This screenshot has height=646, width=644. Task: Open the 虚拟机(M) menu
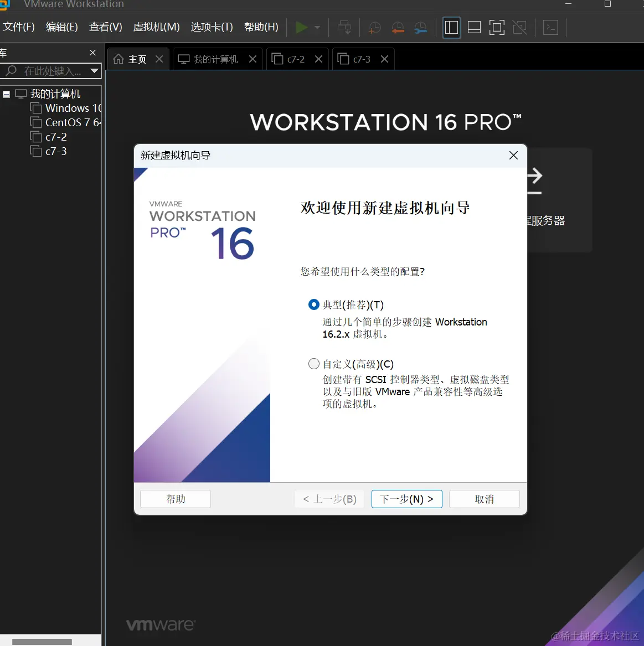pos(156,27)
